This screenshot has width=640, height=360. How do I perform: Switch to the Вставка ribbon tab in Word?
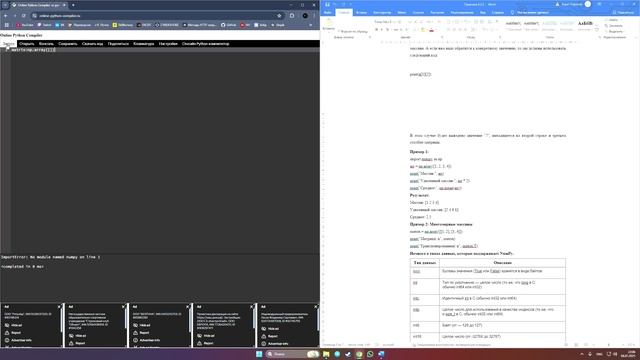pos(361,13)
